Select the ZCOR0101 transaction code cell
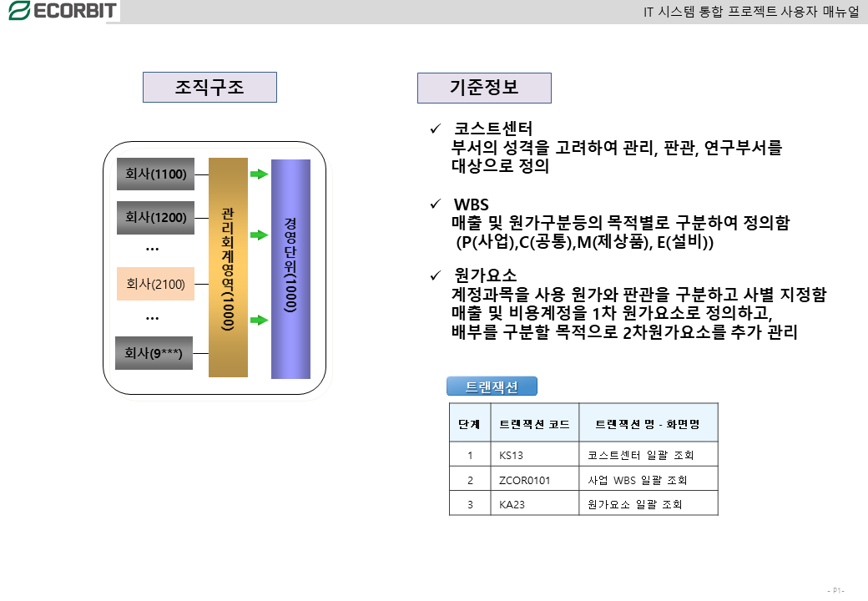Image resolution: width=868 pixels, height=601 pixels. [x=535, y=479]
